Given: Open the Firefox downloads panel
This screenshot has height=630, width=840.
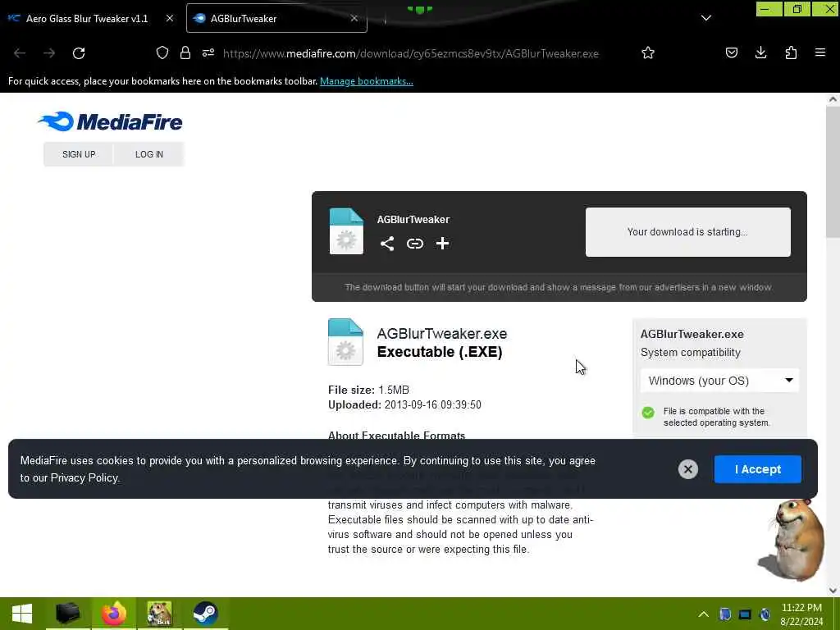Looking at the screenshot, I should tap(760, 52).
